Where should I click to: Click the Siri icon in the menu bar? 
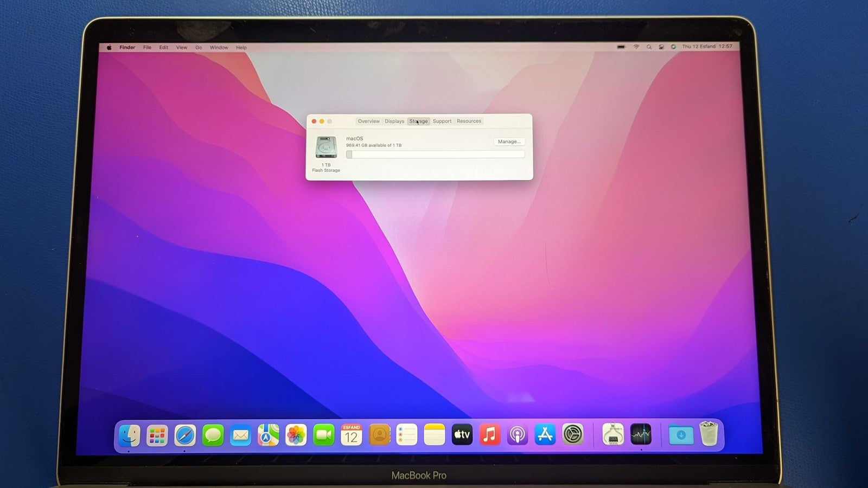tap(673, 47)
